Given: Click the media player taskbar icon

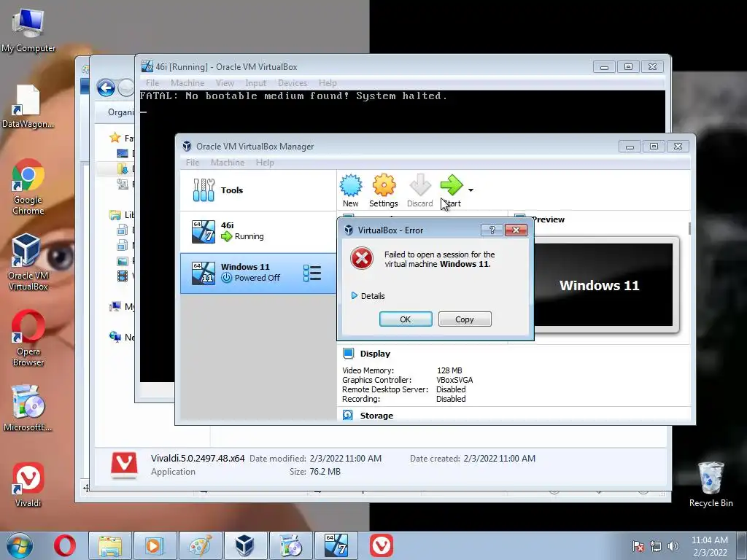Looking at the screenshot, I should tap(155, 545).
